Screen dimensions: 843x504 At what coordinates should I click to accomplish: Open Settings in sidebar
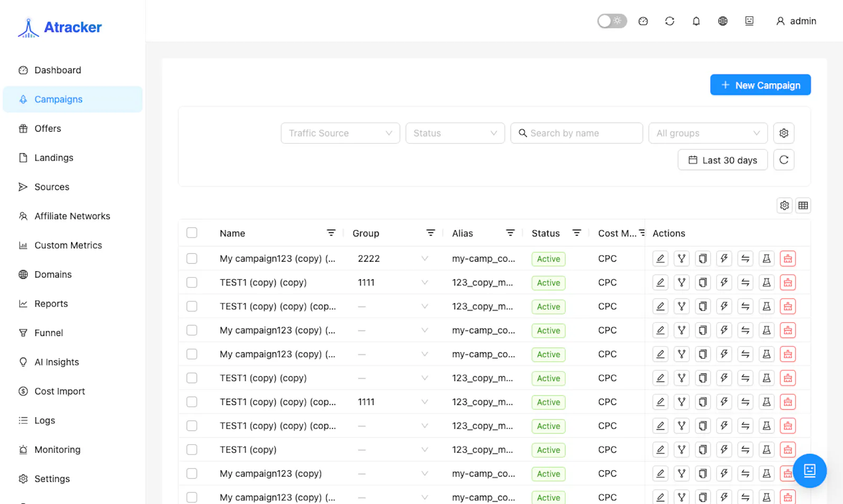(73, 479)
